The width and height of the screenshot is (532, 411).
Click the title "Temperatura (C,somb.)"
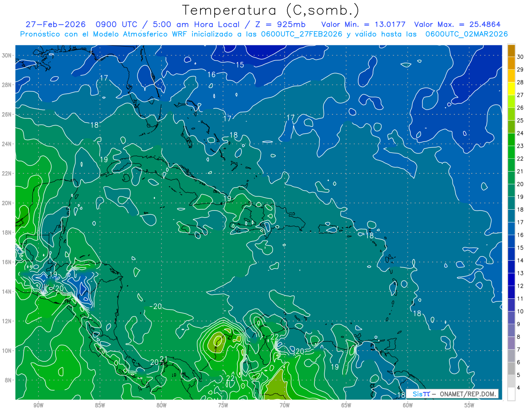click(x=271, y=11)
